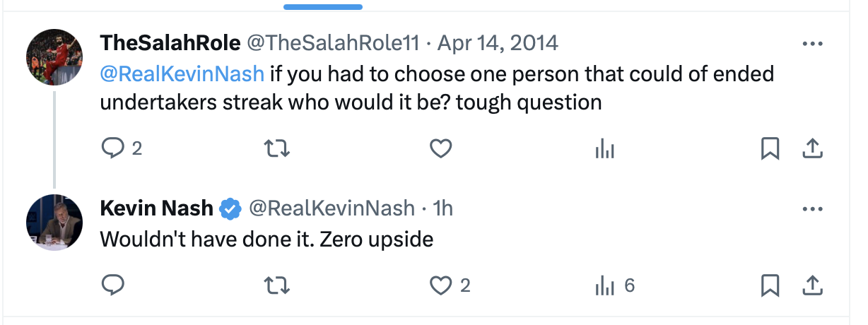Share TheSalahRole's tweet

[813, 148]
